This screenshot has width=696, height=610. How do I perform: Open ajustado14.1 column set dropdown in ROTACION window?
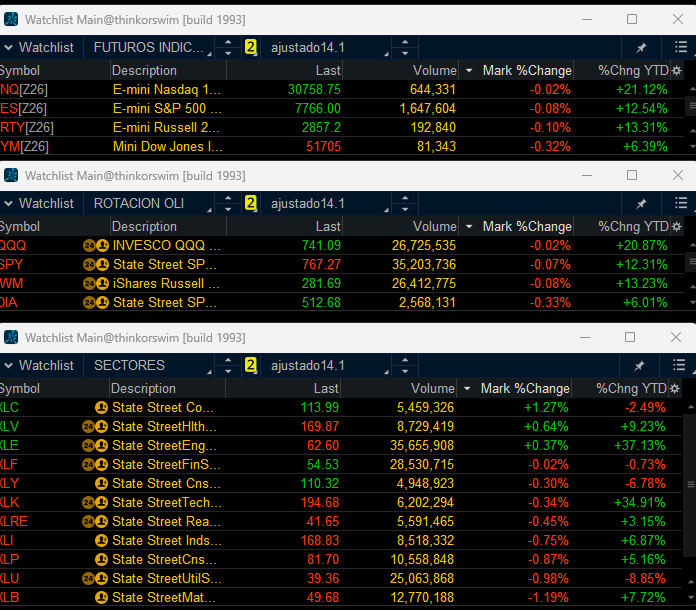click(x=326, y=203)
